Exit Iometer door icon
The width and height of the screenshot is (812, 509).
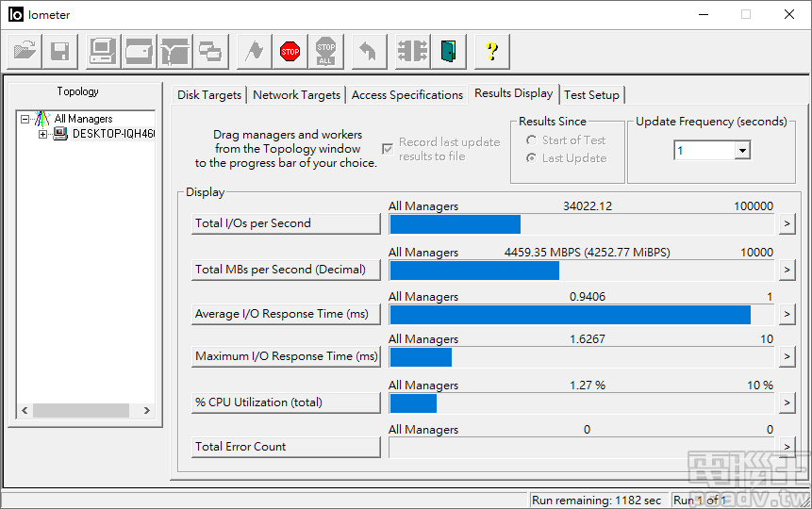click(x=449, y=51)
